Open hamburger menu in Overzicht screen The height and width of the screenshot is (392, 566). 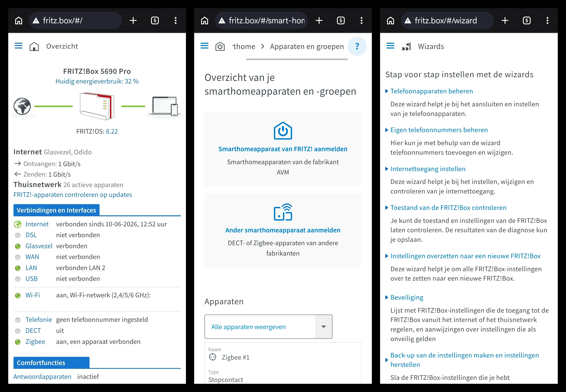tap(18, 46)
